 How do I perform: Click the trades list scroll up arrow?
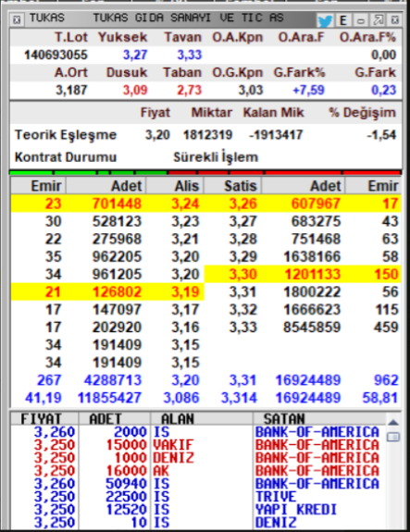(393, 423)
